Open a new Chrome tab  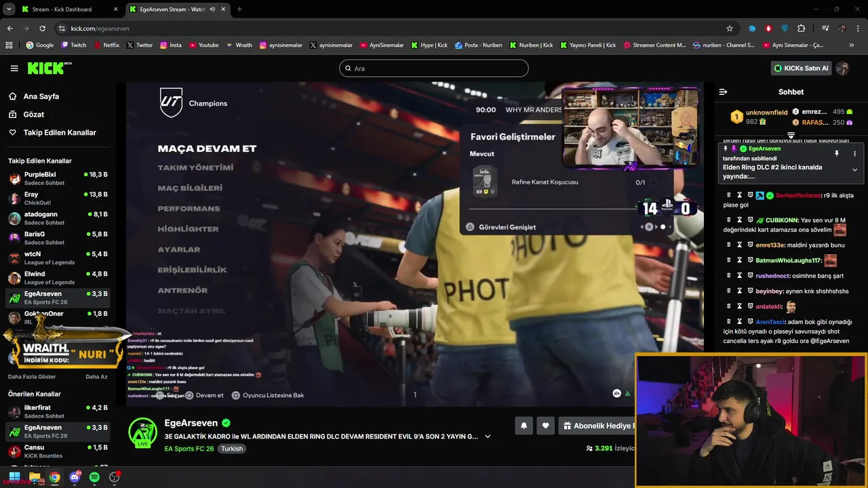[x=239, y=9]
